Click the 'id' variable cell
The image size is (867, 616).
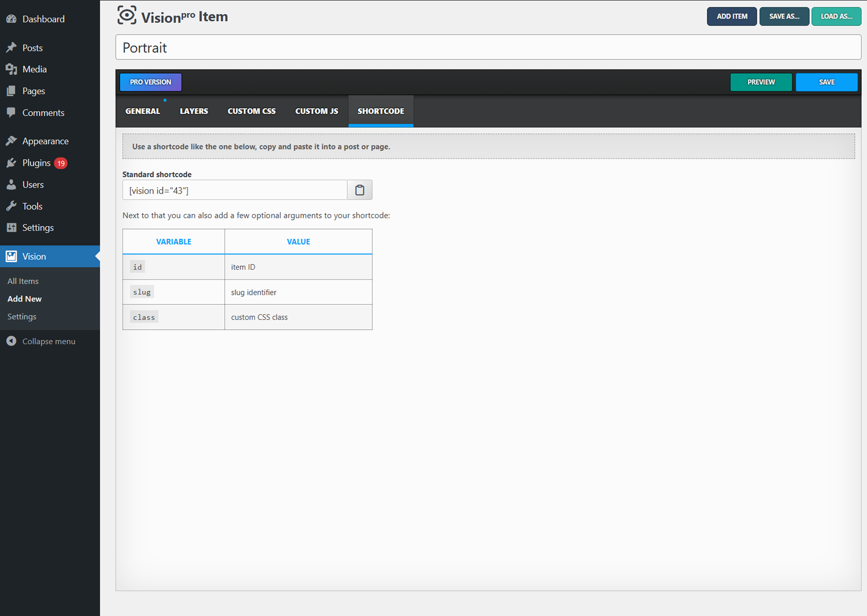pyautogui.click(x=173, y=267)
